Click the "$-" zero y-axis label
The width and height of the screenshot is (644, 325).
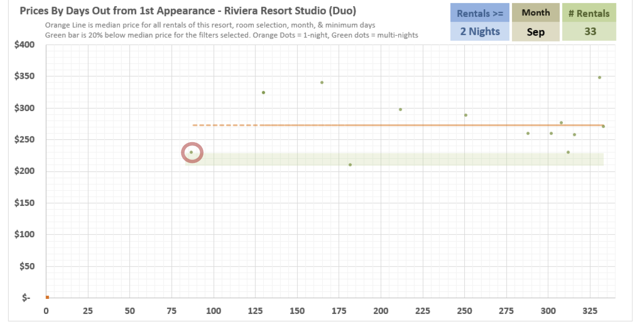pos(26,298)
